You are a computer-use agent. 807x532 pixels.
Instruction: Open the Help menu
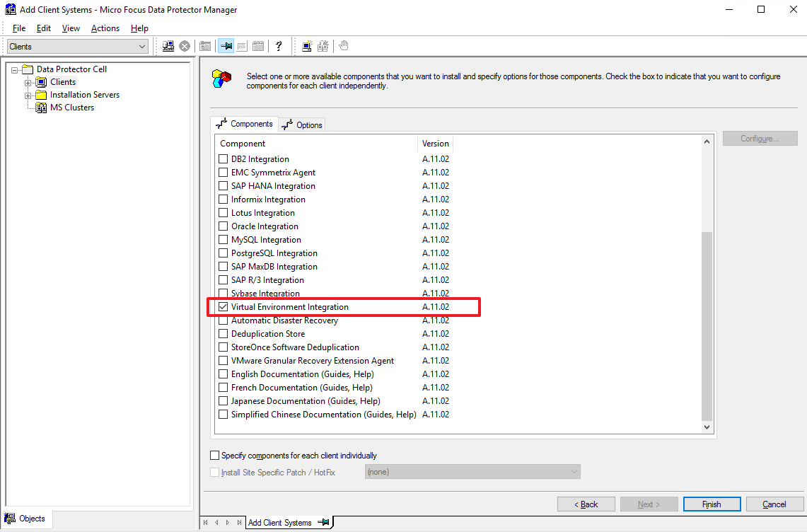coord(139,28)
